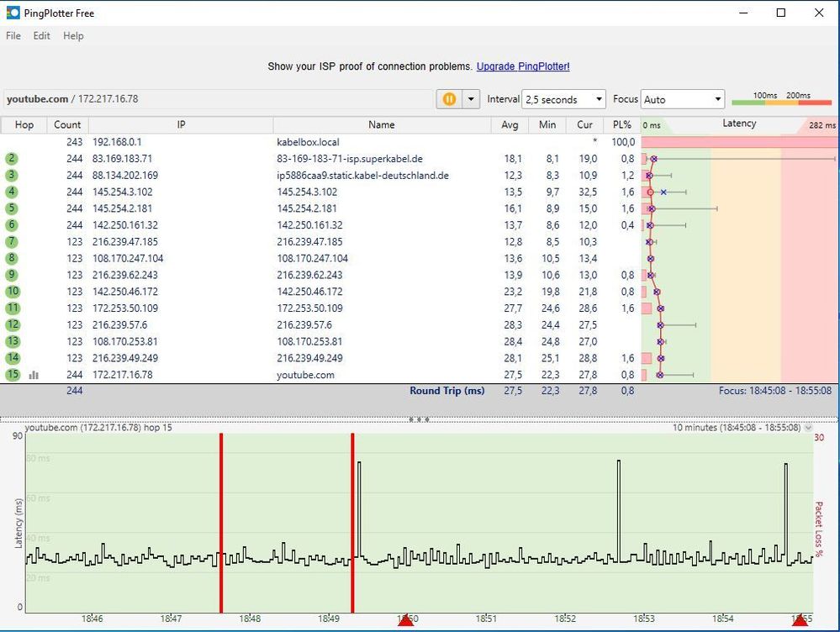Expand the 10 minutes timeline range chevron
Screen dimensions: 840x632
tap(809, 428)
